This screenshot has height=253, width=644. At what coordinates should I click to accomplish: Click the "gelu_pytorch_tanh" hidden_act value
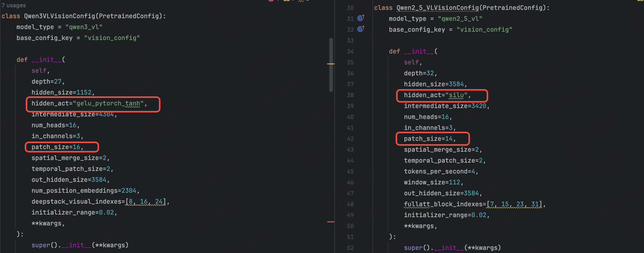[108, 103]
